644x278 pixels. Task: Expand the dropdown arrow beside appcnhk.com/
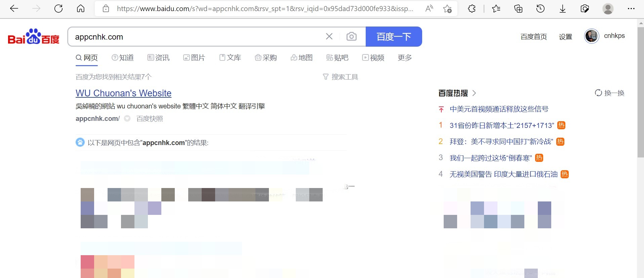tap(127, 119)
